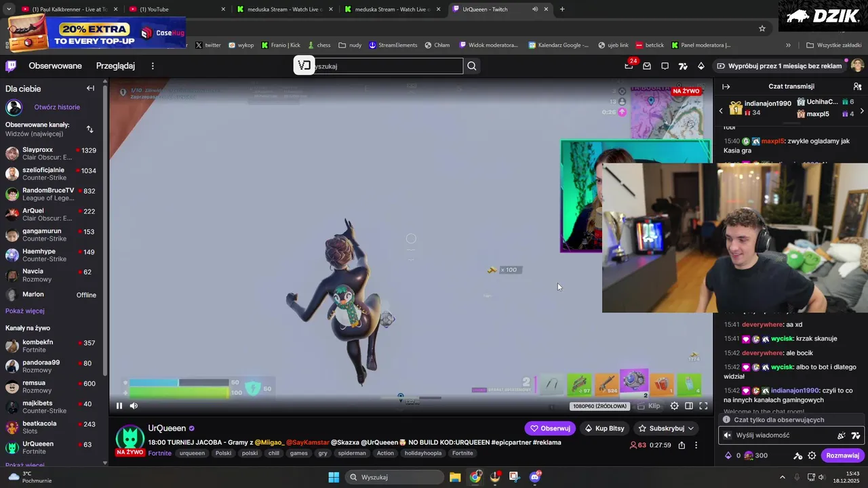Select 1080P60 quality label in the player

[x=600, y=406]
